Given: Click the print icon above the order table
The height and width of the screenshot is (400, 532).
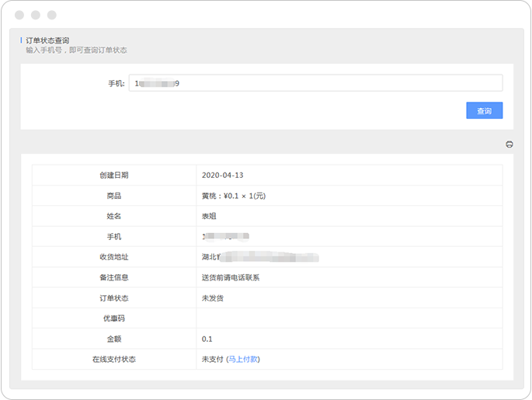Looking at the screenshot, I should 509,144.
